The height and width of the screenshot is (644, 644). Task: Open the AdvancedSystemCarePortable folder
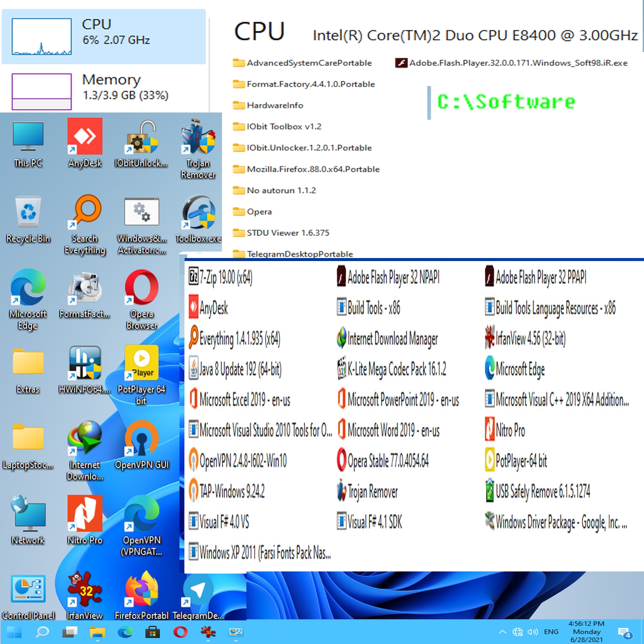pos(303,63)
